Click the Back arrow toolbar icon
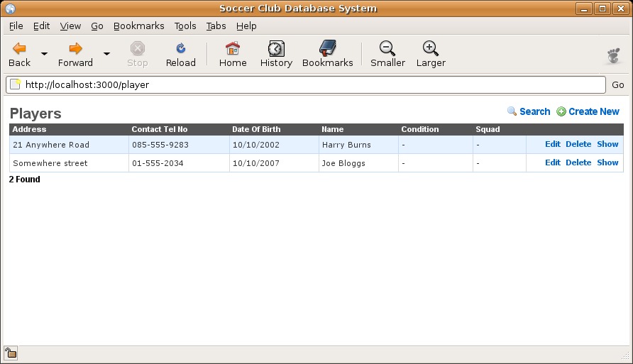The width and height of the screenshot is (633, 364). click(19, 49)
